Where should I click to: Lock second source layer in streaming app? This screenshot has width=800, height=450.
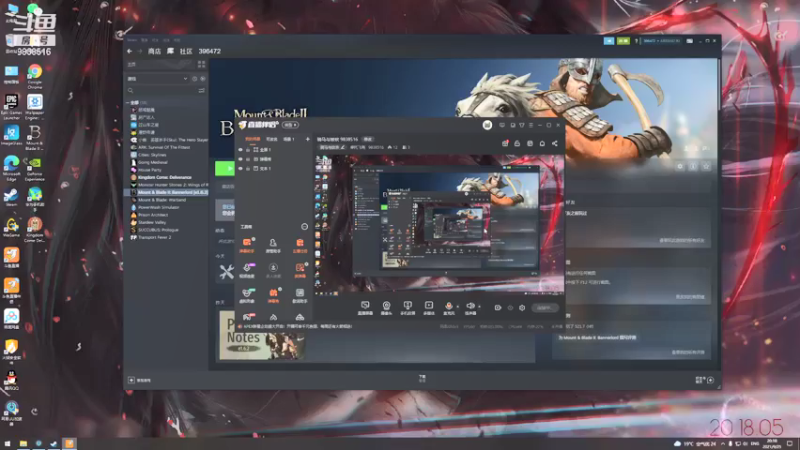(x=248, y=159)
